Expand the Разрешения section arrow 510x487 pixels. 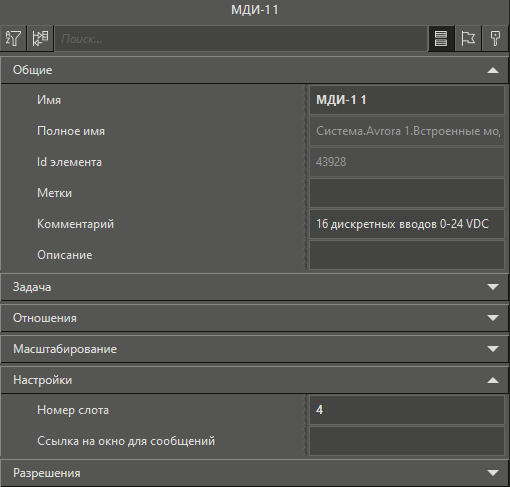[493, 473]
